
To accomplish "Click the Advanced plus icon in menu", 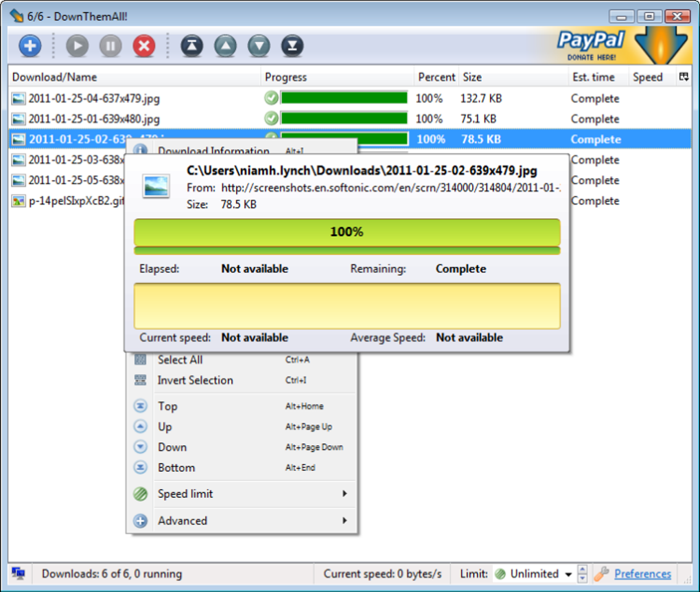I will tap(140, 521).
